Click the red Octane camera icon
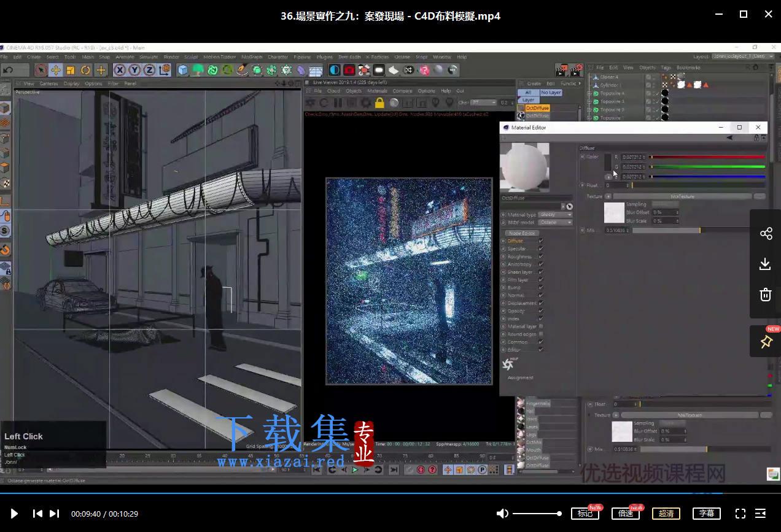Screen dimensions: 781x532 pos(349,70)
